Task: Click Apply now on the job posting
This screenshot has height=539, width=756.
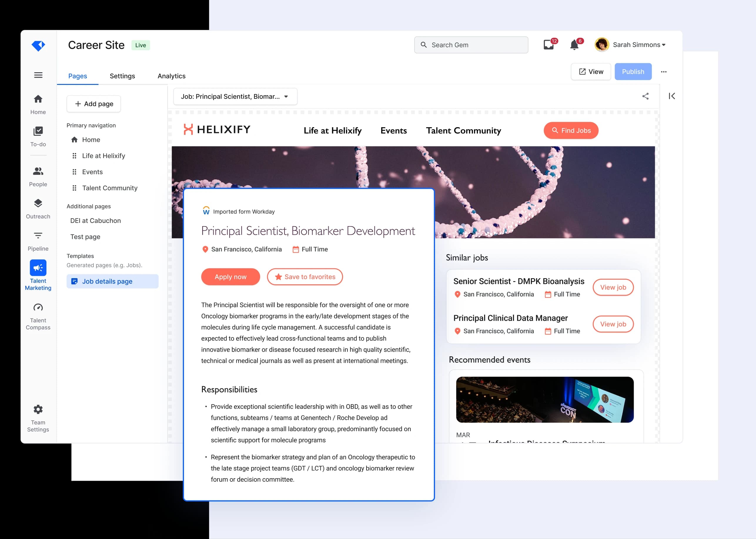Action: coord(230,276)
